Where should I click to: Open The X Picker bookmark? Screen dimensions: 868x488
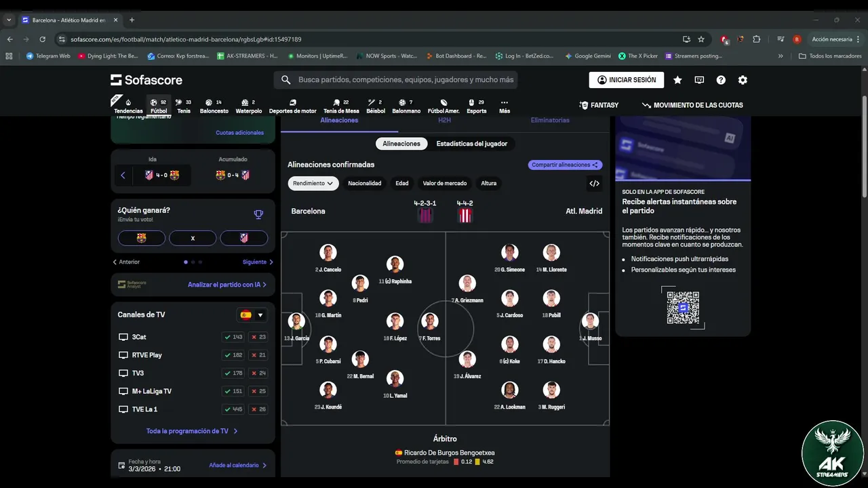point(638,56)
